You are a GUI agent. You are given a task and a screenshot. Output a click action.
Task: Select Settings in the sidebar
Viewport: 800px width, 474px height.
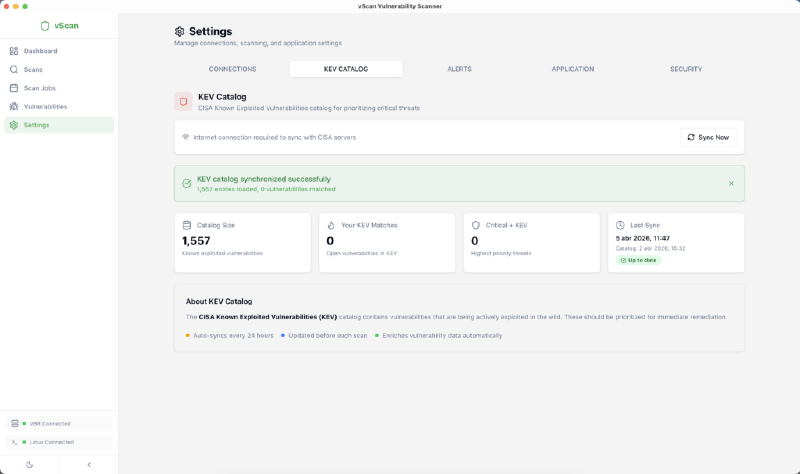[59, 125]
